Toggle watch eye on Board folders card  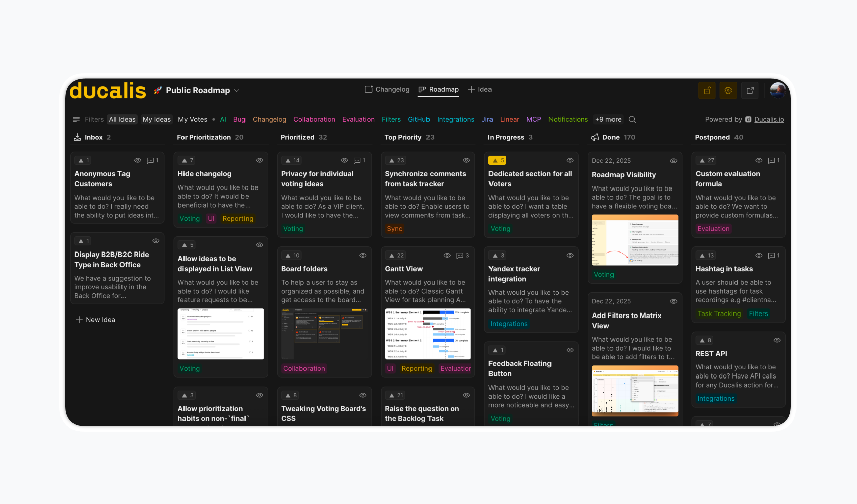click(x=363, y=256)
